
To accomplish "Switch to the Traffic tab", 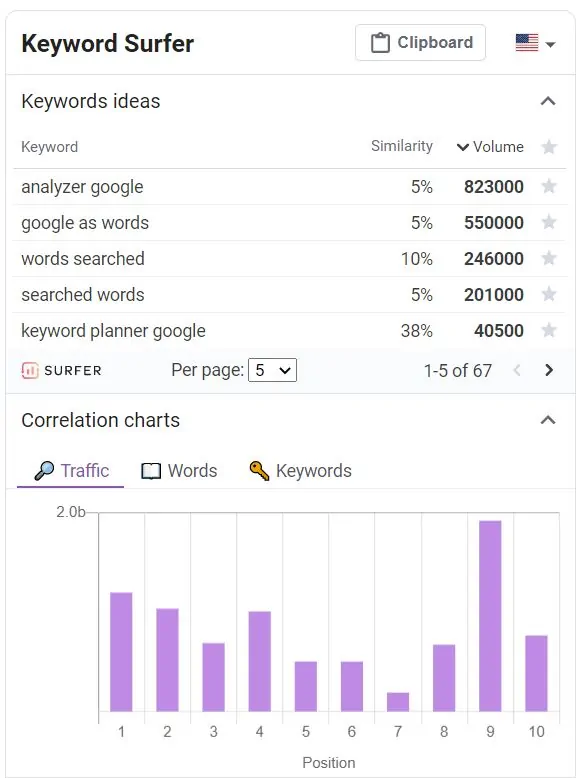I will (x=71, y=470).
